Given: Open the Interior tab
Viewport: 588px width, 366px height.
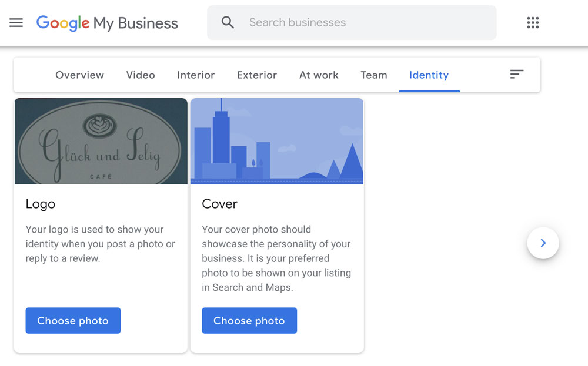Looking at the screenshot, I should (x=196, y=75).
